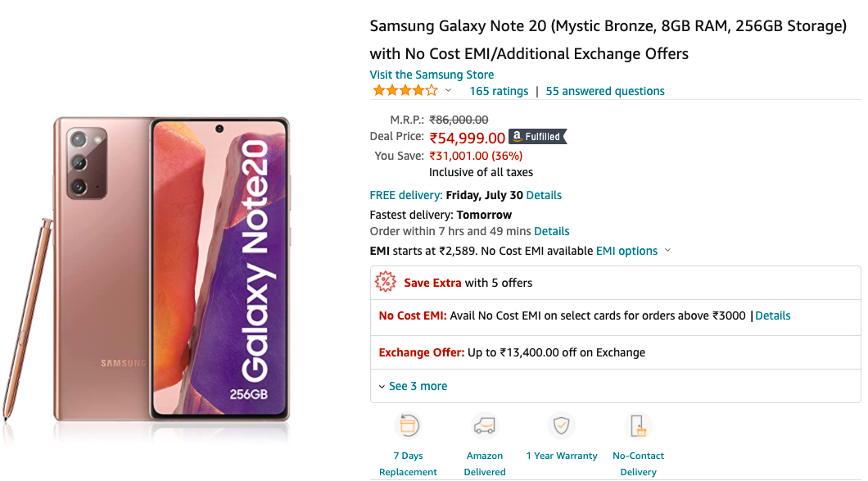Image resolution: width=868 pixels, height=481 pixels.
Task: View the 55 answered questions
Action: pyautogui.click(x=605, y=91)
